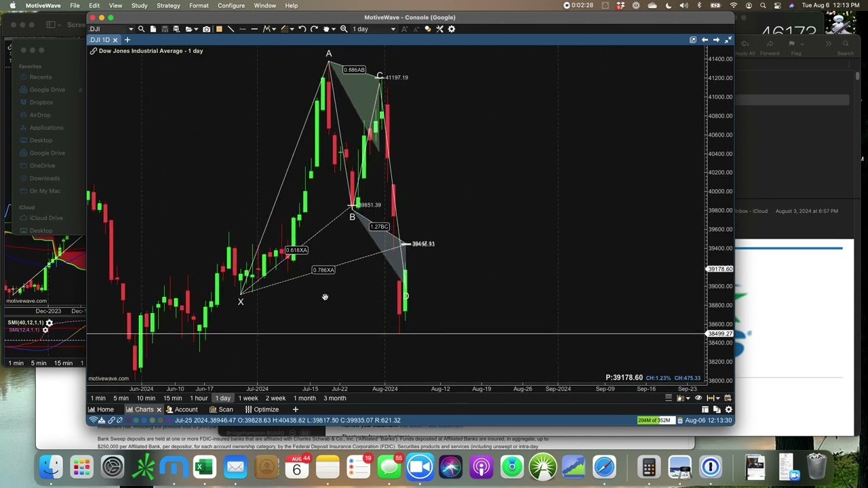Screen dimensions: 868x488
Task: Toggle the fill color square tool
Action: tap(219, 29)
